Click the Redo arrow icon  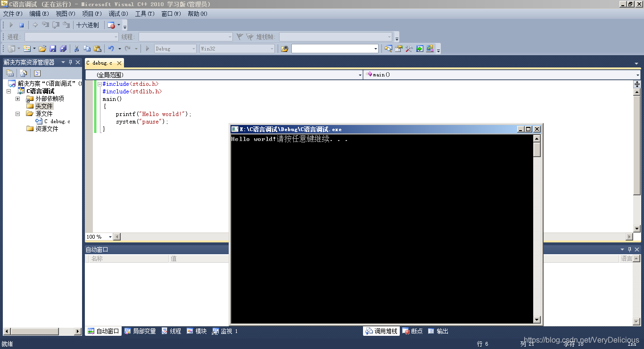click(x=128, y=49)
